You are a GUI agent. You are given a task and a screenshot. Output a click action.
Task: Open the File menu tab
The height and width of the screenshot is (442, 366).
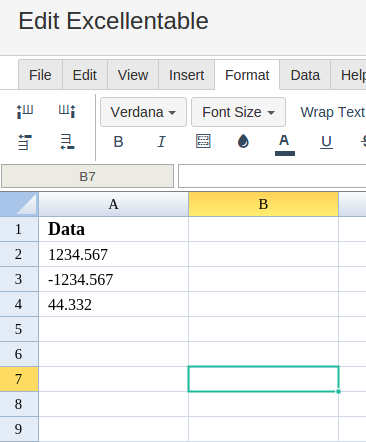click(x=40, y=75)
